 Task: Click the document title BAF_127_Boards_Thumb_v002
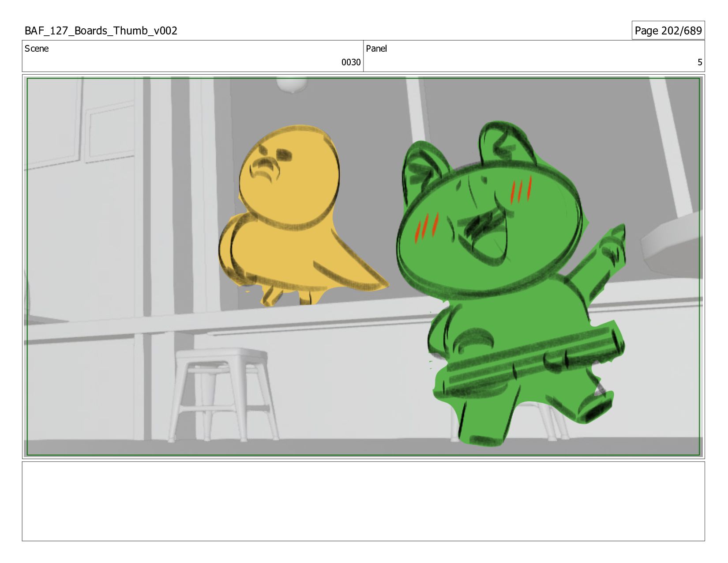101,31
